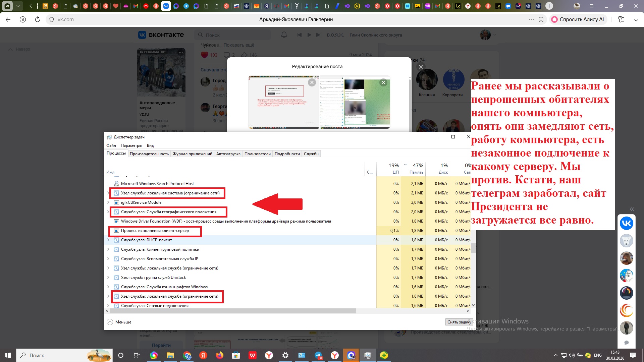Image resolution: width=644 pixels, height=362 pixels.
Task: Switch to the Производительность tab
Action: [149, 154]
